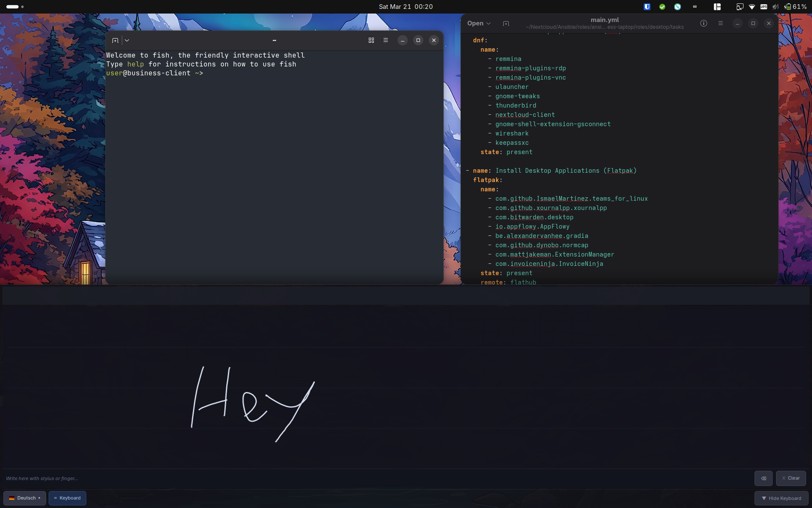
Task: Open document properties info icon in editor
Action: [704, 23]
